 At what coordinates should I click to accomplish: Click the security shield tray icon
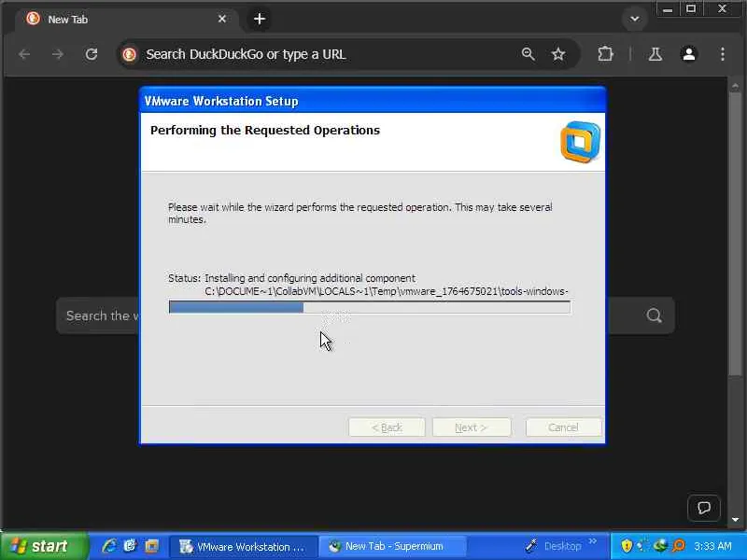coord(627,546)
